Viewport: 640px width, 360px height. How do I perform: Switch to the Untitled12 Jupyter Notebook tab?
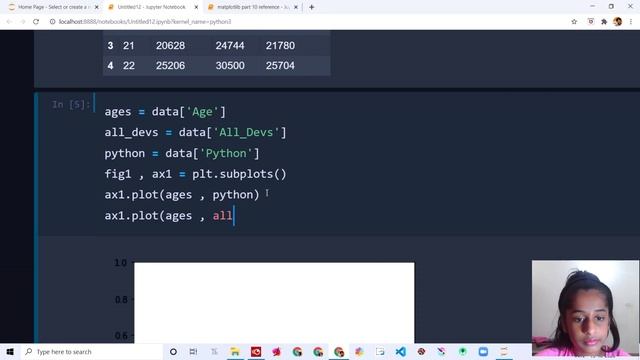coord(151,7)
